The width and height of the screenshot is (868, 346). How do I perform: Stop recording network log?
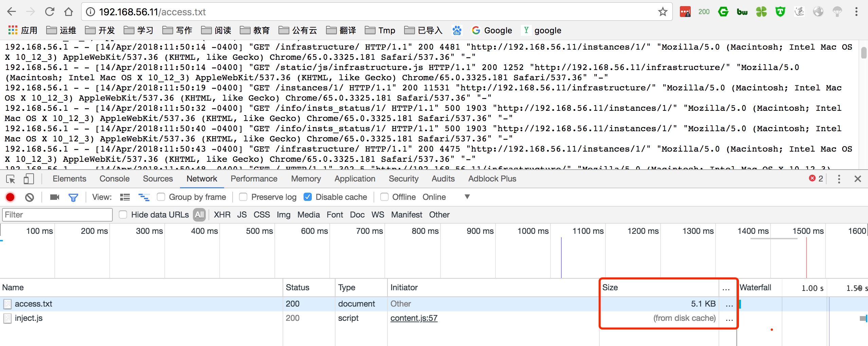[10, 197]
